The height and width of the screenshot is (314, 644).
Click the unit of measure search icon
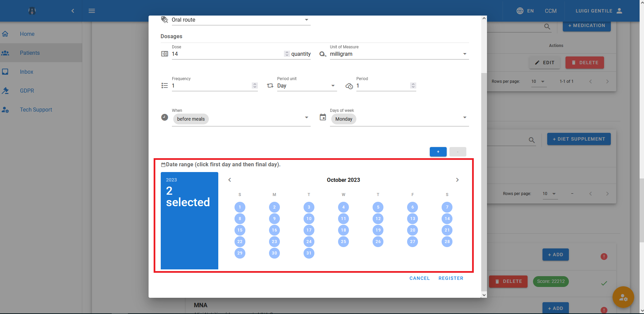click(x=323, y=54)
